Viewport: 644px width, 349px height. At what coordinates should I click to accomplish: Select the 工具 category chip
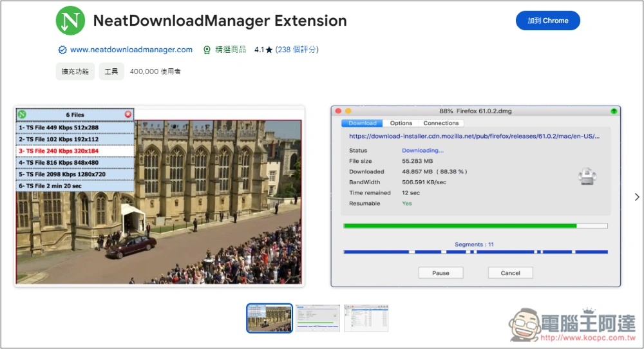[111, 71]
